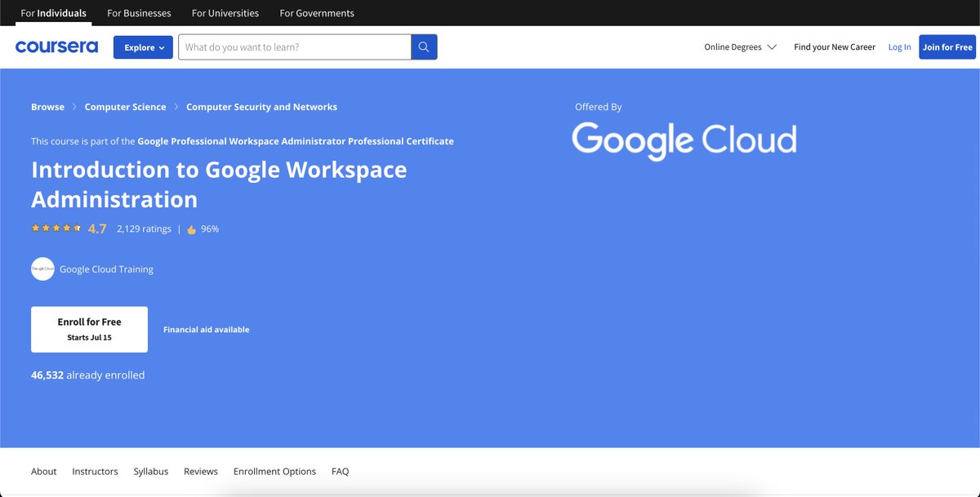Click the Google Cloud Training avatar icon
The image size is (980, 497).
coord(42,268)
